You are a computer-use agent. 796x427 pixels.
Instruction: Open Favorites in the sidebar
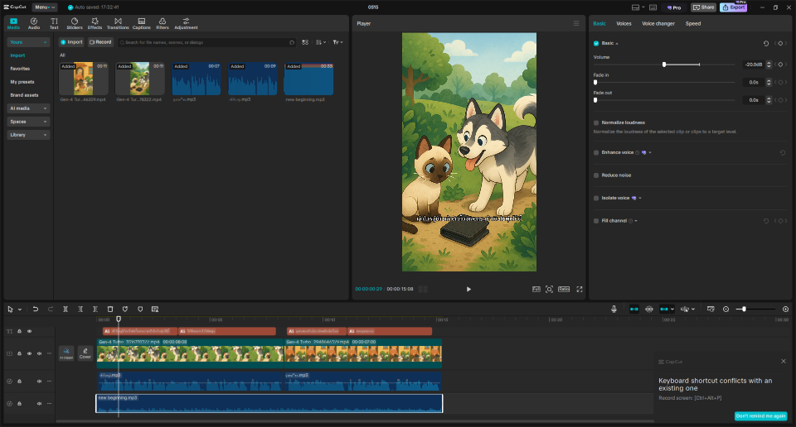(x=20, y=69)
